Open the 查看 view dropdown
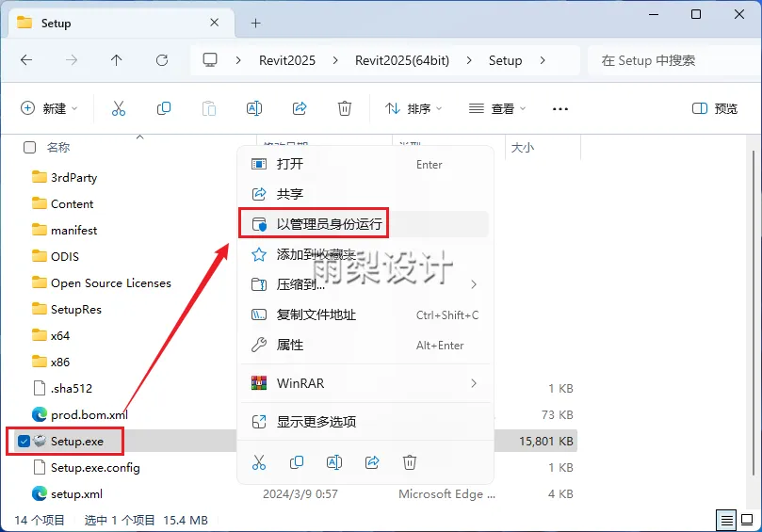 497,108
